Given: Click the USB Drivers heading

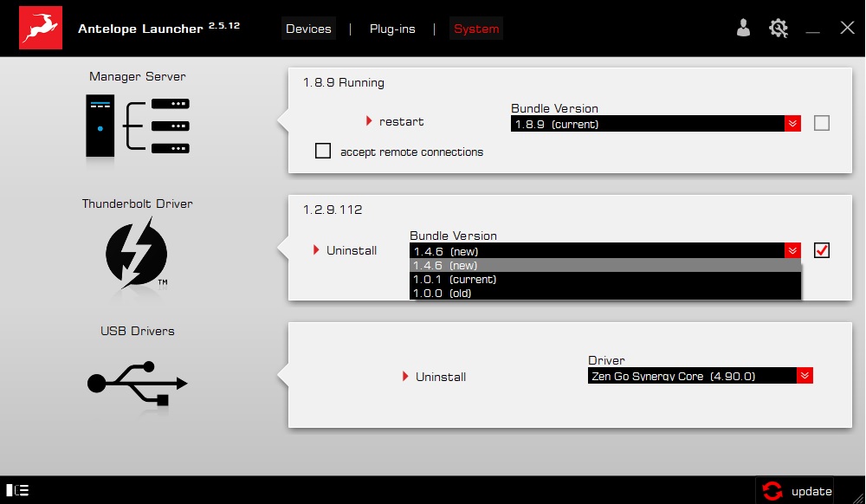Looking at the screenshot, I should 138,331.
